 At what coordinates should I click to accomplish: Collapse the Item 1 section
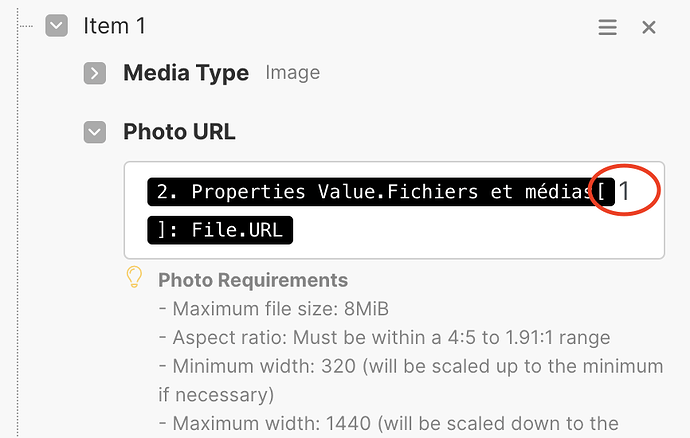(x=57, y=26)
